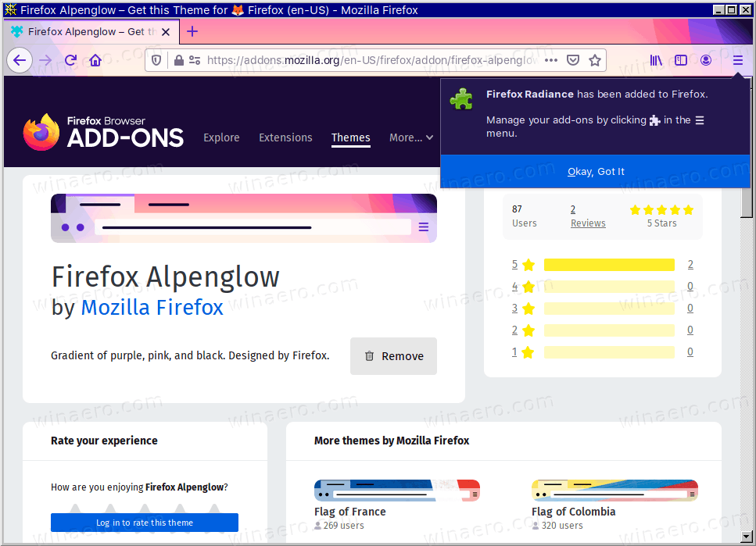
Task: Save page to Pocket
Action: tap(573, 60)
